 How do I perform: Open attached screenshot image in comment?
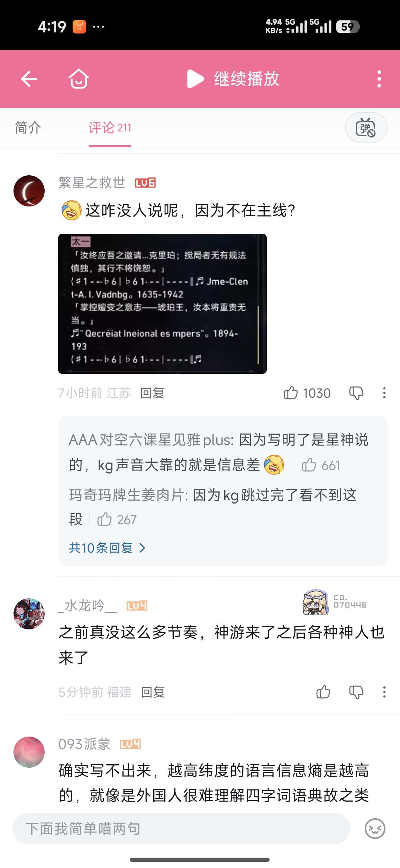click(x=162, y=304)
